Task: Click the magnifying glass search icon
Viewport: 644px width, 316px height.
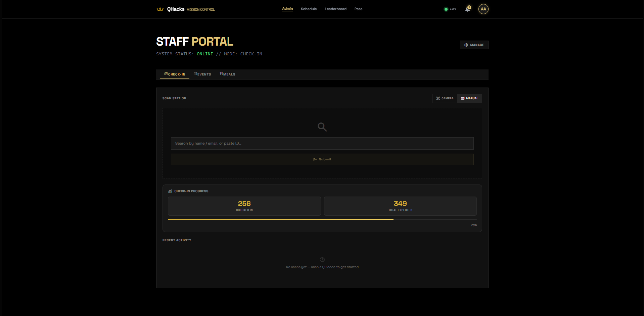Action: (x=322, y=127)
